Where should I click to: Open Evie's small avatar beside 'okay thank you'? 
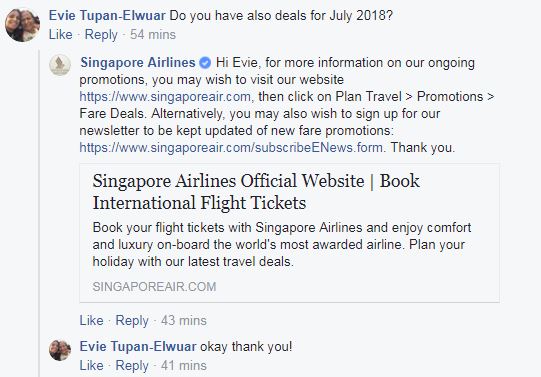pos(60,350)
